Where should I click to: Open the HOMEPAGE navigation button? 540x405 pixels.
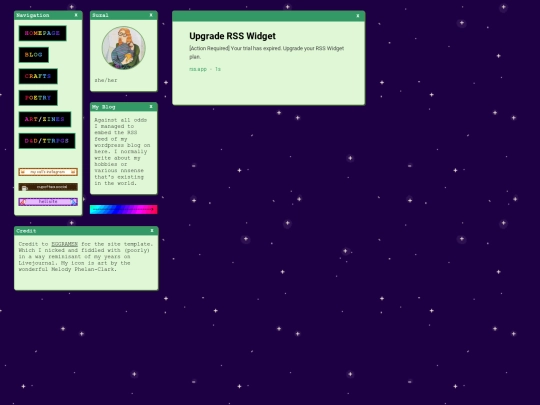42,33
